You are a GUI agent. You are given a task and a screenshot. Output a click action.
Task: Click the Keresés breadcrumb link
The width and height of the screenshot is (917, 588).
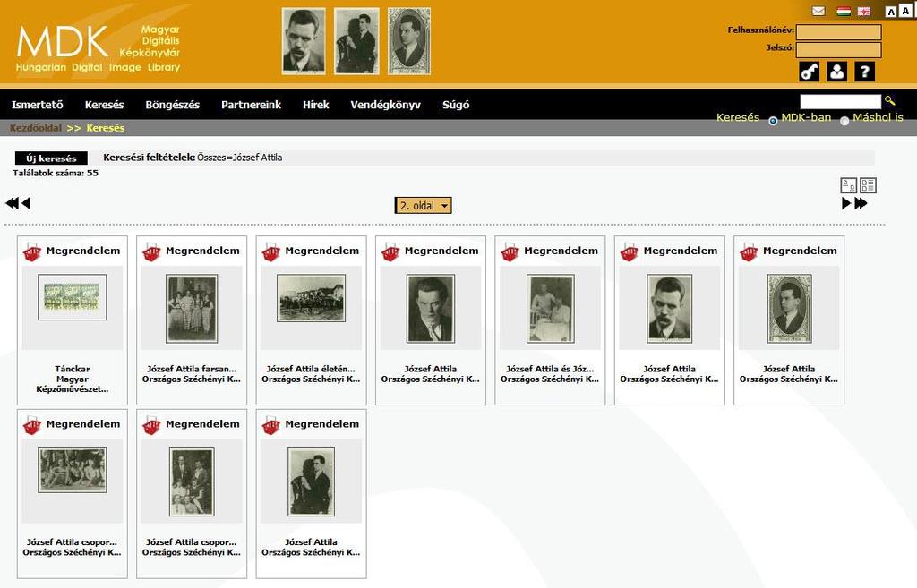pos(106,128)
